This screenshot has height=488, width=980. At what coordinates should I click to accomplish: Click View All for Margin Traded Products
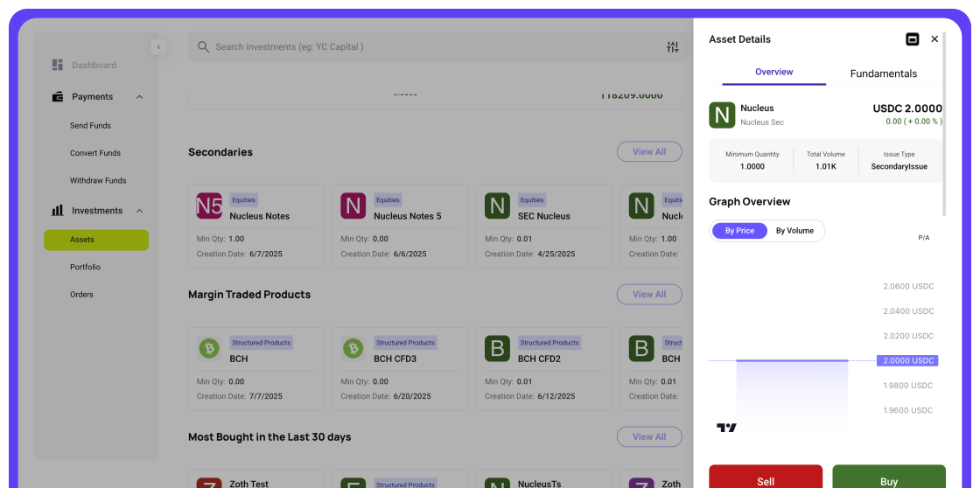[x=649, y=295]
